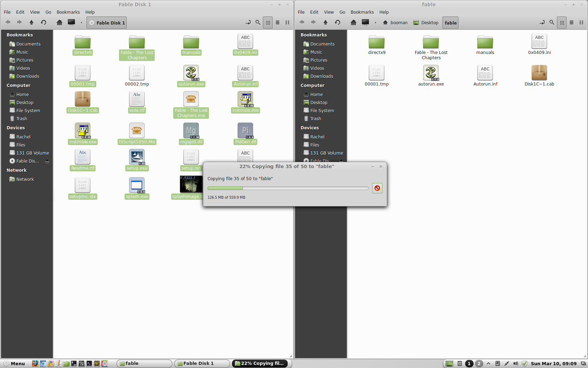Viewport: 588px width, 368px height.
Task: Open the volume control in system tray
Action: tap(516, 363)
